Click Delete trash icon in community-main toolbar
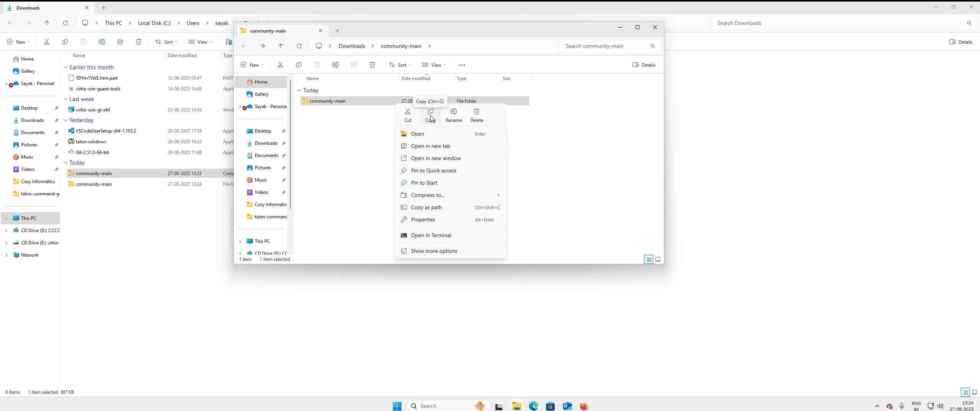This screenshot has width=980, height=411. [372, 65]
